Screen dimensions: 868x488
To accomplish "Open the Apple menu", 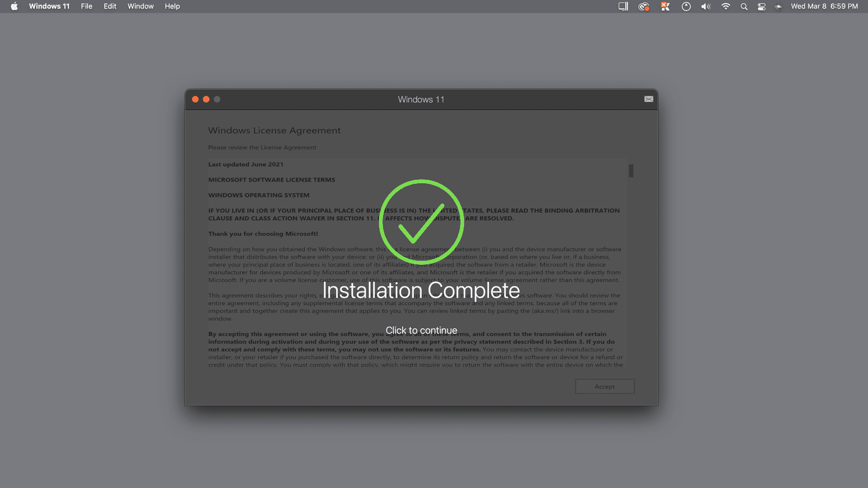I will [14, 6].
